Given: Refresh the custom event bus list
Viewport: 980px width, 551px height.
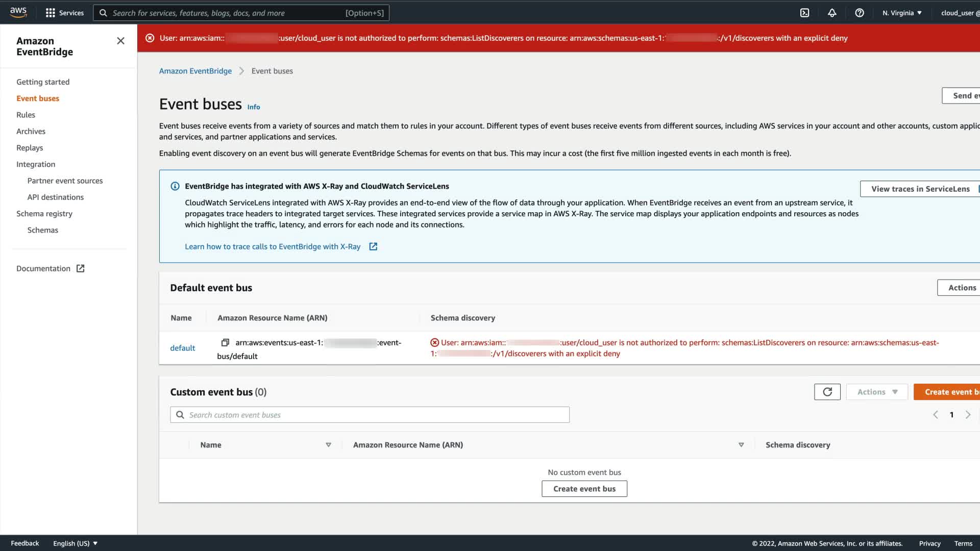Looking at the screenshot, I should (x=827, y=392).
